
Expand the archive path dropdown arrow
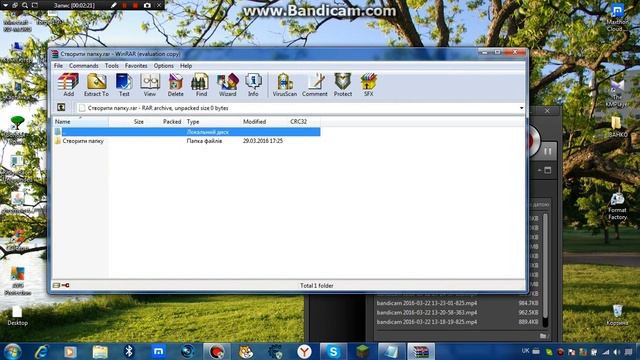[x=521, y=108]
